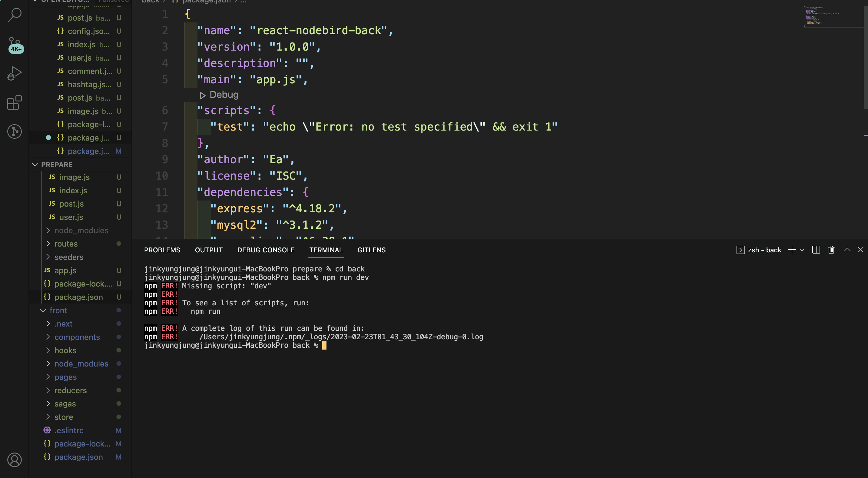868x478 pixels.
Task: Switch to the GITLENS tab
Action: tap(371, 250)
